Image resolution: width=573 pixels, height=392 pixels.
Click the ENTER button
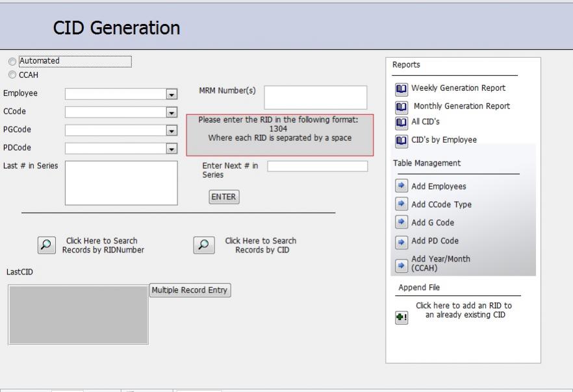click(224, 197)
